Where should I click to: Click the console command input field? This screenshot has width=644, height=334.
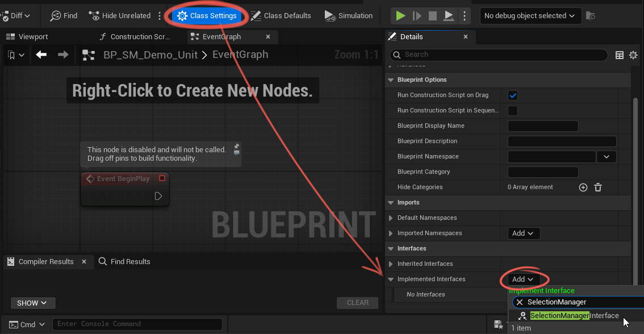click(137, 324)
